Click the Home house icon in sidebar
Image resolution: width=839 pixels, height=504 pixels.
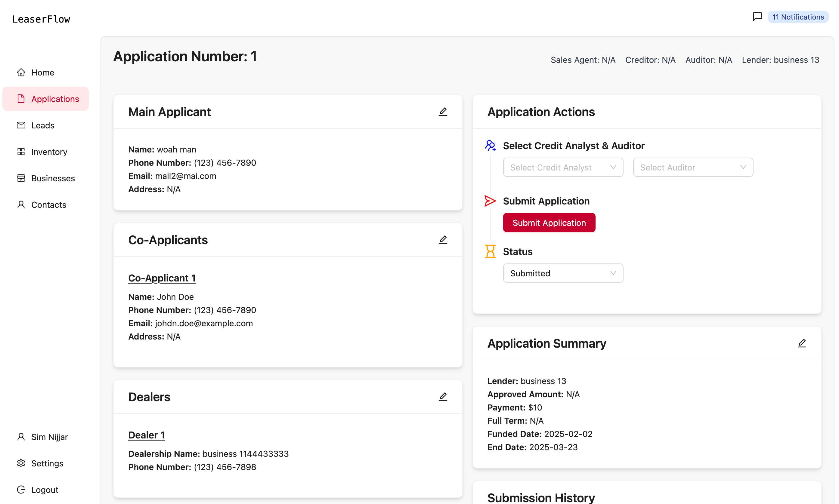[21, 72]
